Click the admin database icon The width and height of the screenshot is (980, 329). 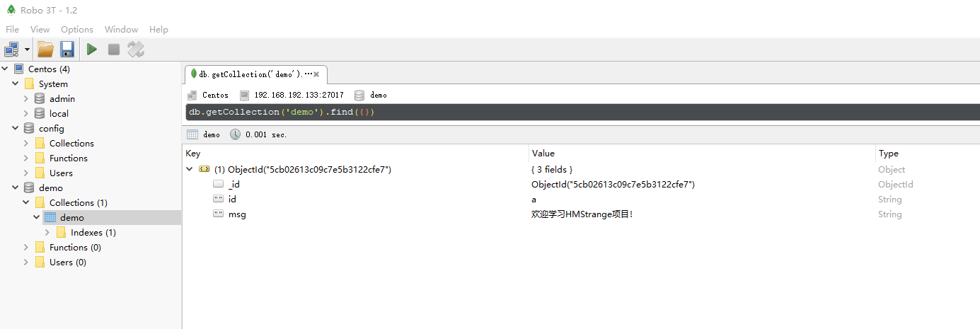40,98
